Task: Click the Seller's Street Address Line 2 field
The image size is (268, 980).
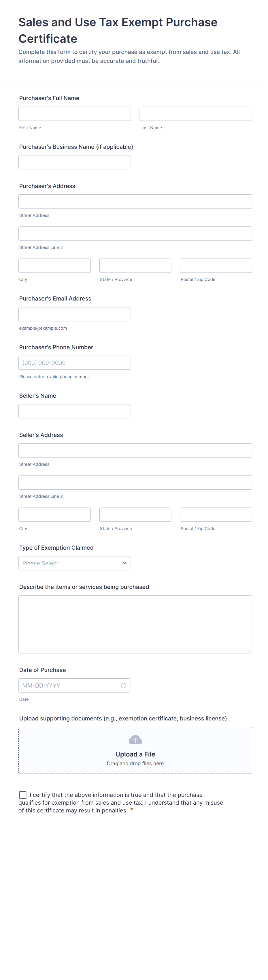Action: pyautogui.click(x=135, y=483)
